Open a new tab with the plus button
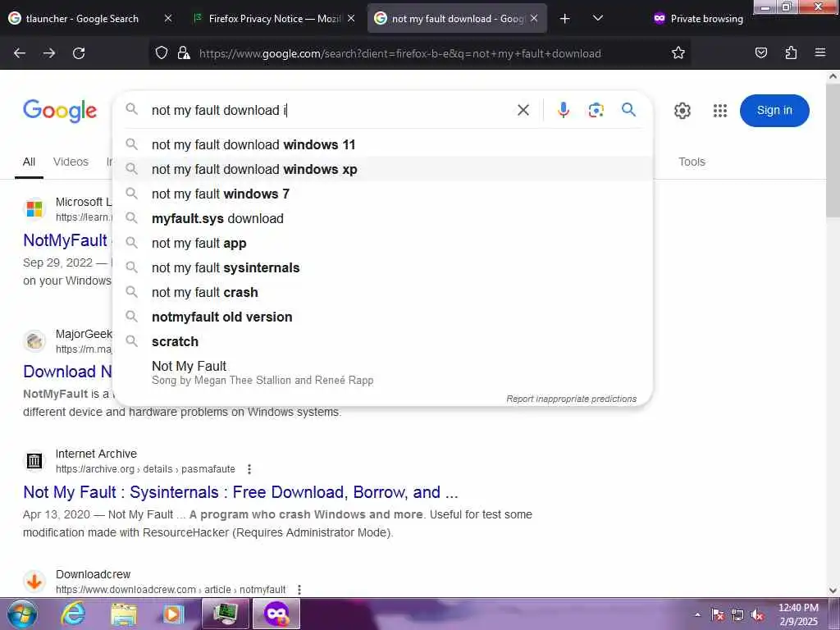The width and height of the screenshot is (840, 630). 564,19
